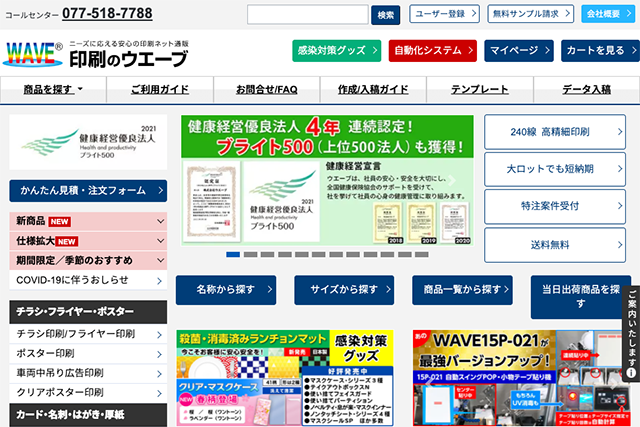640x427 pixels.
Task: Go to マイページ
Action: pos(519,51)
